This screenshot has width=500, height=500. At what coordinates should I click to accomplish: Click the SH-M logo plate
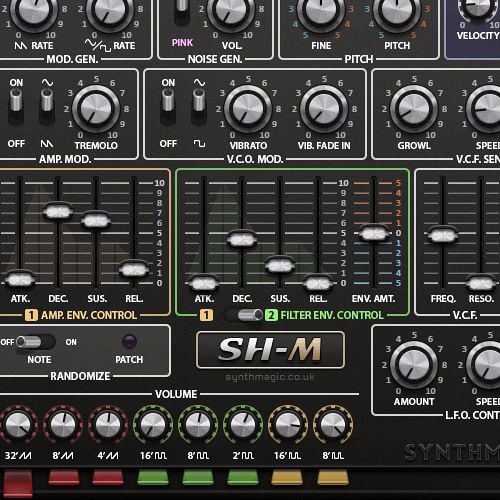(x=270, y=350)
